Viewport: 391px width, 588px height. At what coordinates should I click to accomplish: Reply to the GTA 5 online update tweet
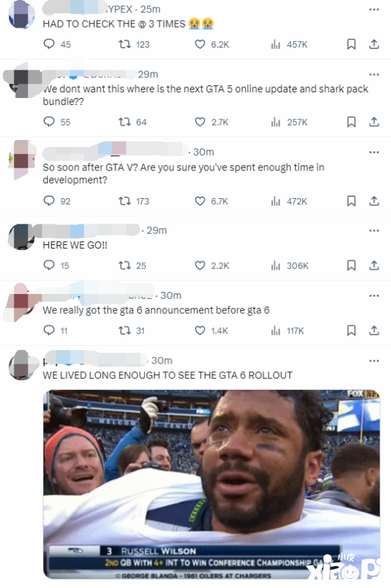pos(49,121)
